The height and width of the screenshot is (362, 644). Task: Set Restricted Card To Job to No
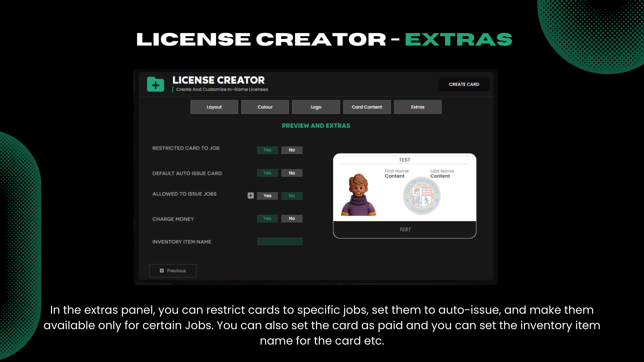(291, 150)
